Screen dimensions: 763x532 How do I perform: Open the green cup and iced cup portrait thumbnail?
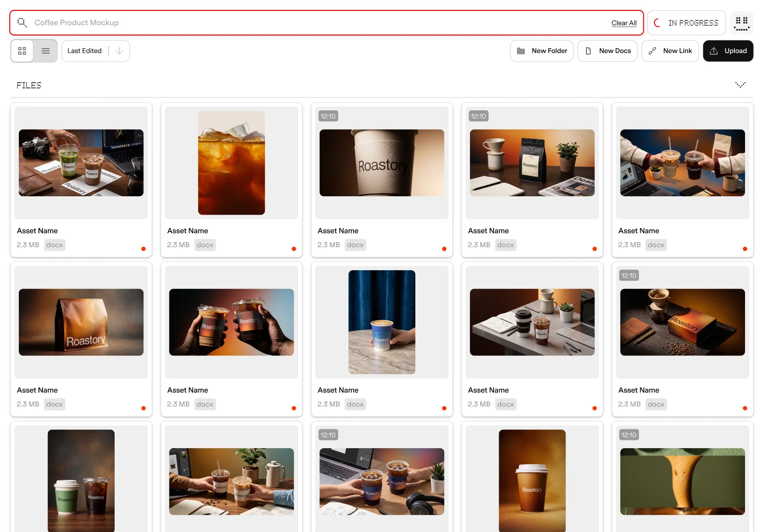81,481
